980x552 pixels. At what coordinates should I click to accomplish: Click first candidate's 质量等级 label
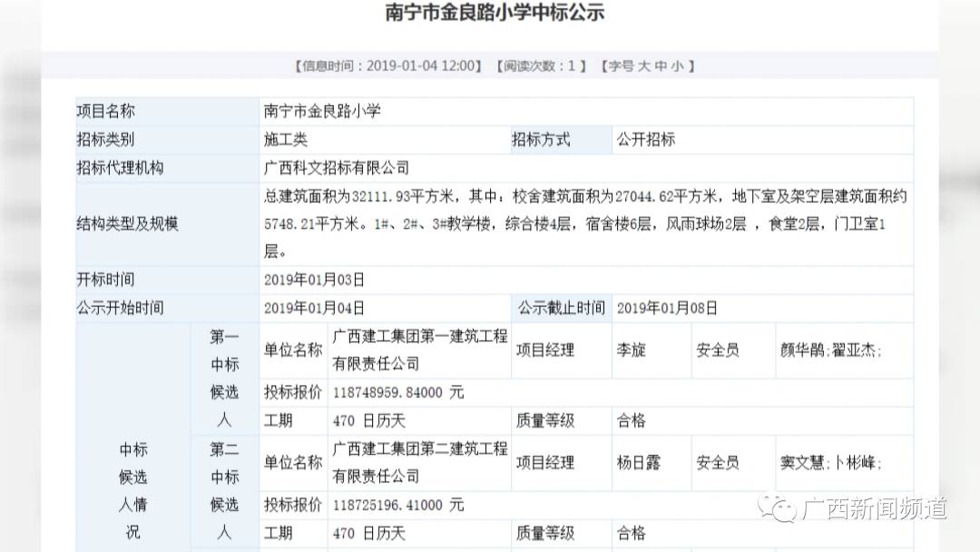pos(545,420)
